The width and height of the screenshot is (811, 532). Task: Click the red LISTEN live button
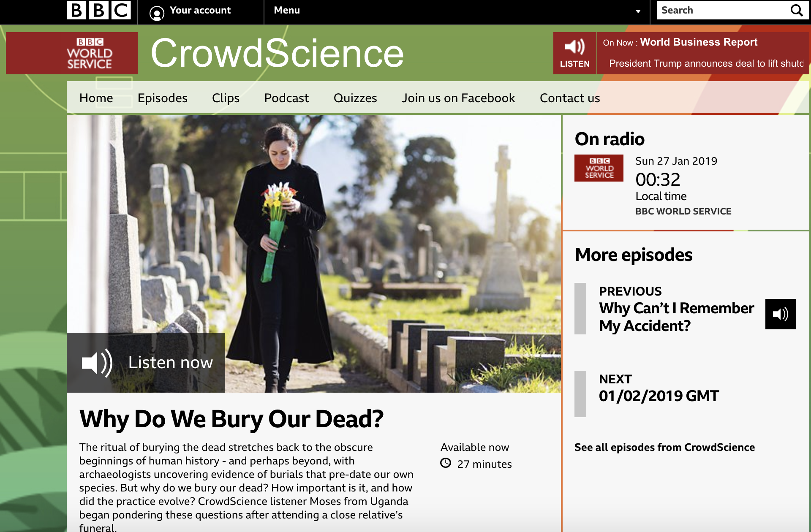click(x=574, y=53)
